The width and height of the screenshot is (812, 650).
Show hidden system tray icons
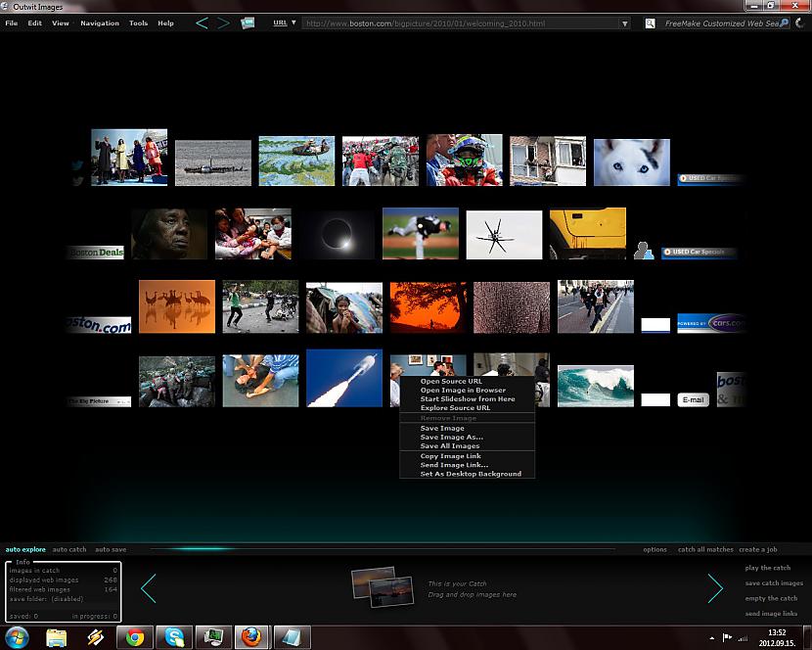point(712,638)
